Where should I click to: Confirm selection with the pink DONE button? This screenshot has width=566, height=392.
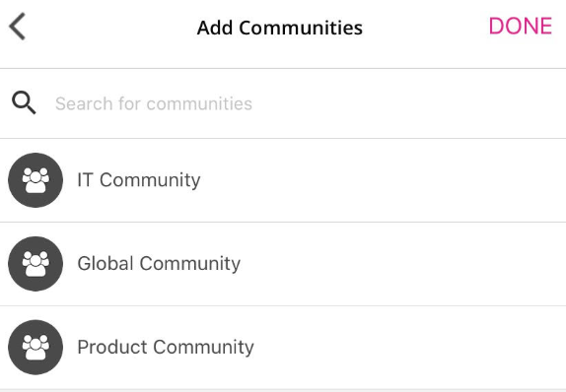click(x=521, y=26)
